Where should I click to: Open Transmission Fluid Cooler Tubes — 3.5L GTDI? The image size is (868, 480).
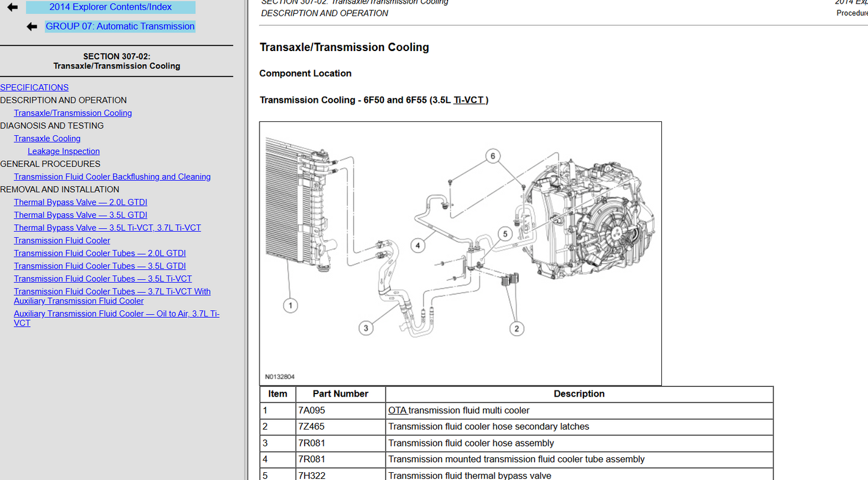100,266
